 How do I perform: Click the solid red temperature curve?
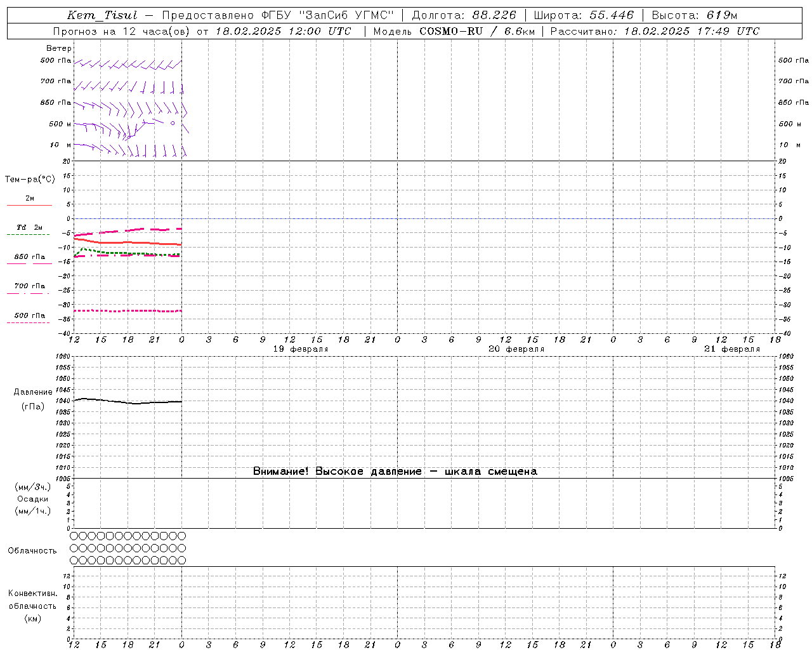(127, 242)
